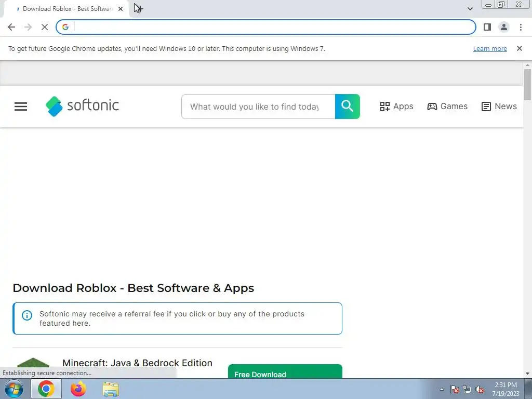Stop loading the page
The image size is (532, 399).
click(45, 27)
